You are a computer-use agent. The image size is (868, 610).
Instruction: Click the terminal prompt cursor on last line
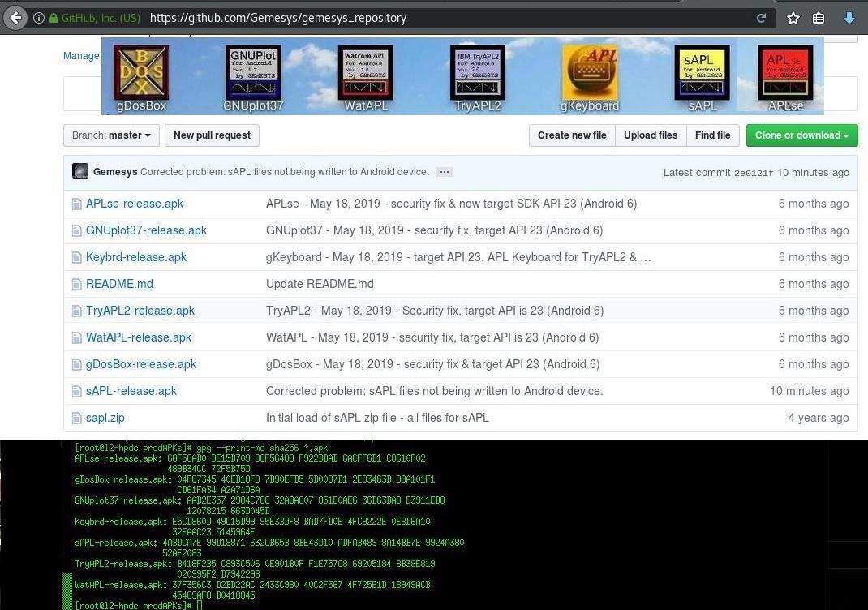click(200, 606)
